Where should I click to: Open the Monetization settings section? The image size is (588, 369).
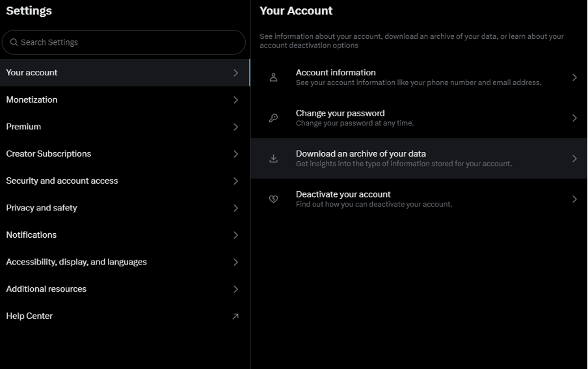[x=32, y=100]
